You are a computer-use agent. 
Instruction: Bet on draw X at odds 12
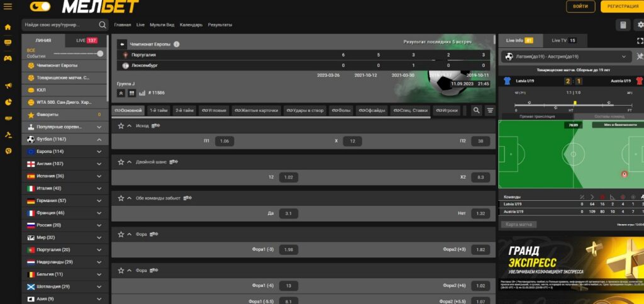click(352, 141)
